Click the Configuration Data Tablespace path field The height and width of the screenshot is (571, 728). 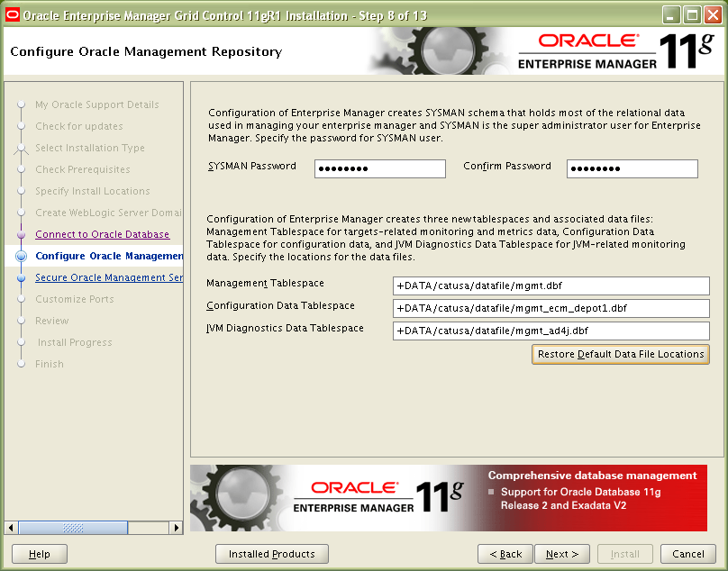(551, 308)
